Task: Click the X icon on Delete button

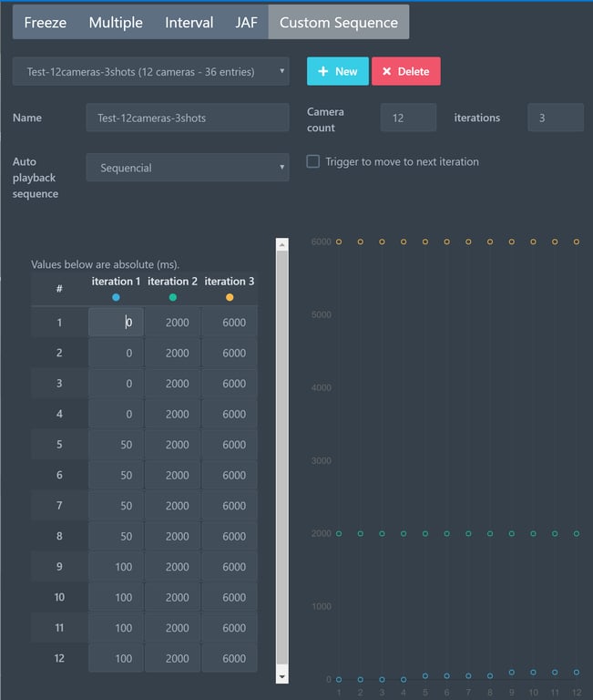Action: click(x=387, y=71)
